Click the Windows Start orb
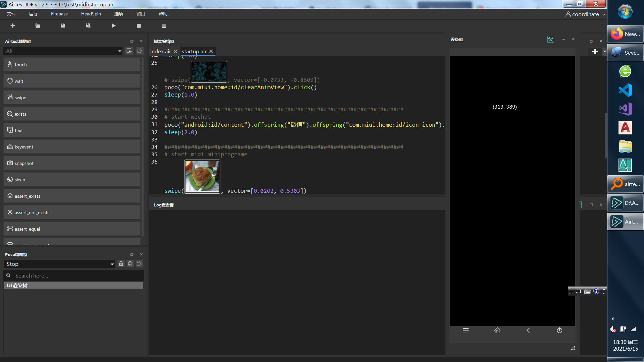This screenshot has width=644, height=362. 625,12
